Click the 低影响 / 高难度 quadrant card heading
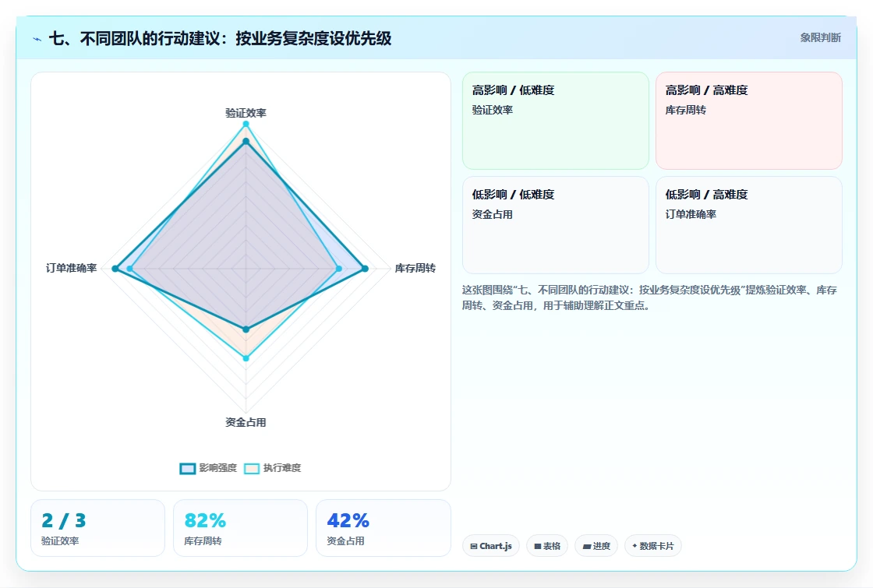 706,195
